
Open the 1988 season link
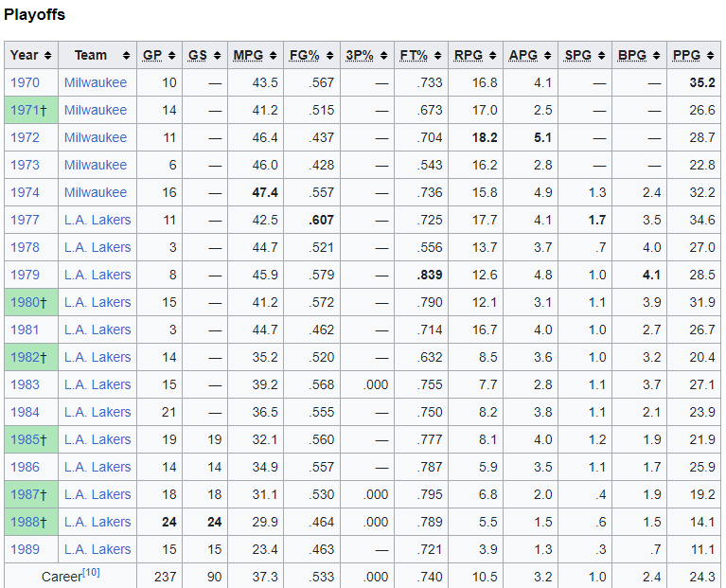25,522
